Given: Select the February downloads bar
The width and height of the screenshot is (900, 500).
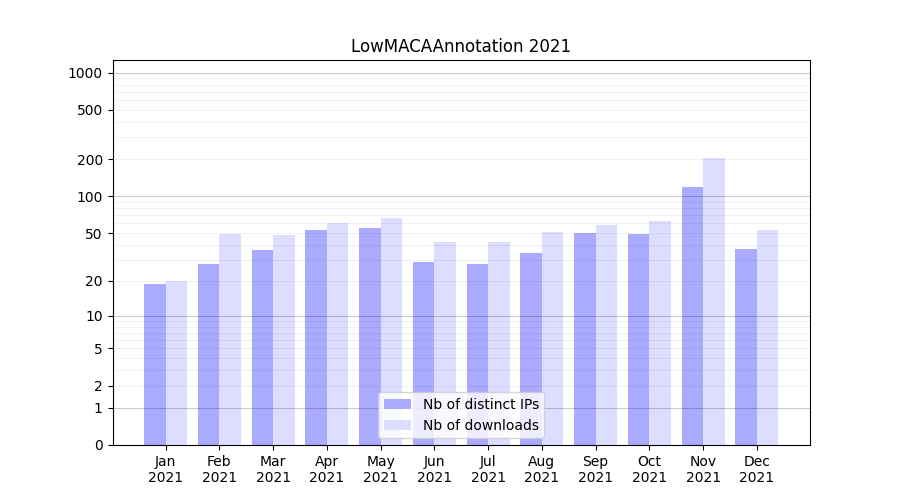Looking at the screenshot, I should (230, 339).
